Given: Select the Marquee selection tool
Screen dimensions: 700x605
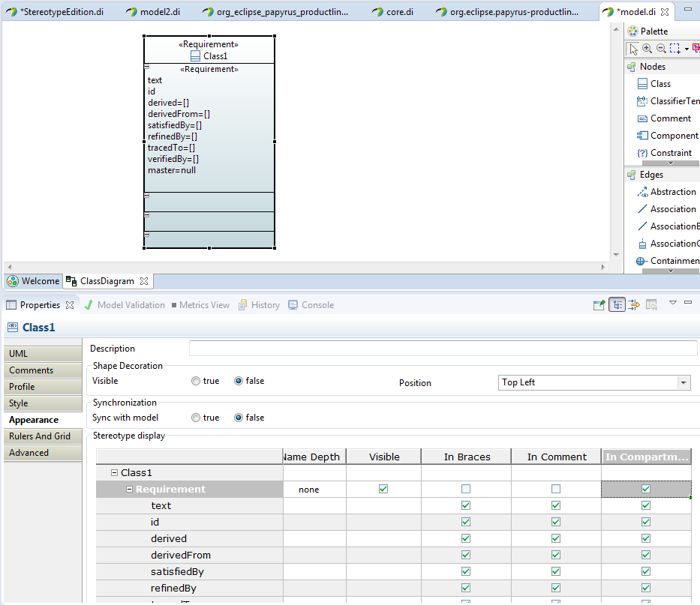Looking at the screenshot, I should tap(674, 48).
